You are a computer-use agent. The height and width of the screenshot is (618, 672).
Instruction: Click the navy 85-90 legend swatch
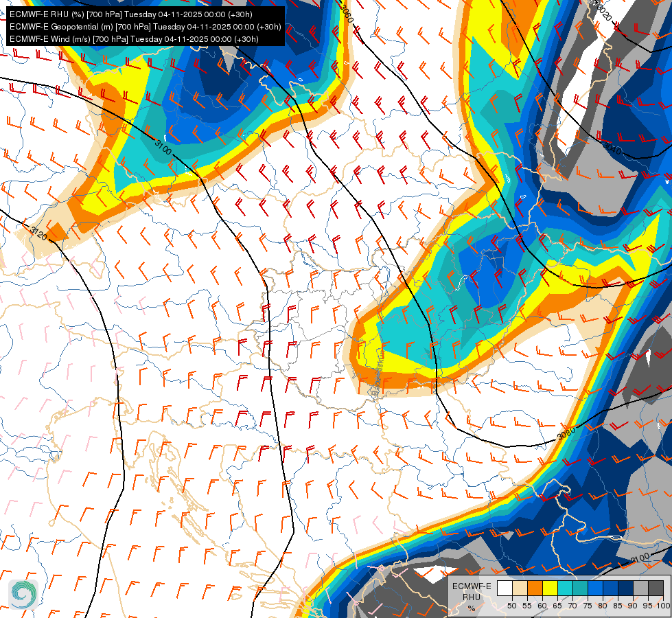[x=625, y=588]
